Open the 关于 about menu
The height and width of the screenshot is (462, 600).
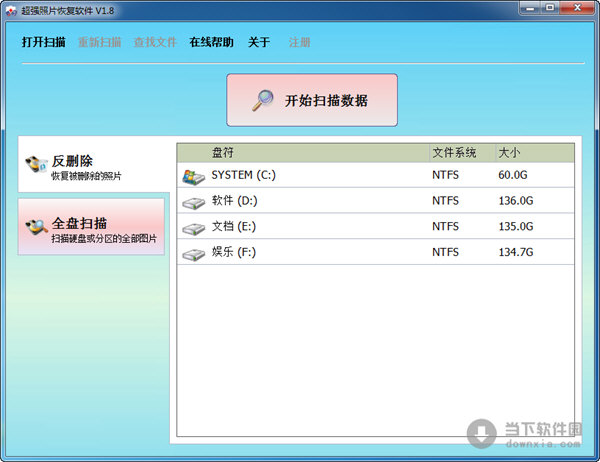click(259, 42)
